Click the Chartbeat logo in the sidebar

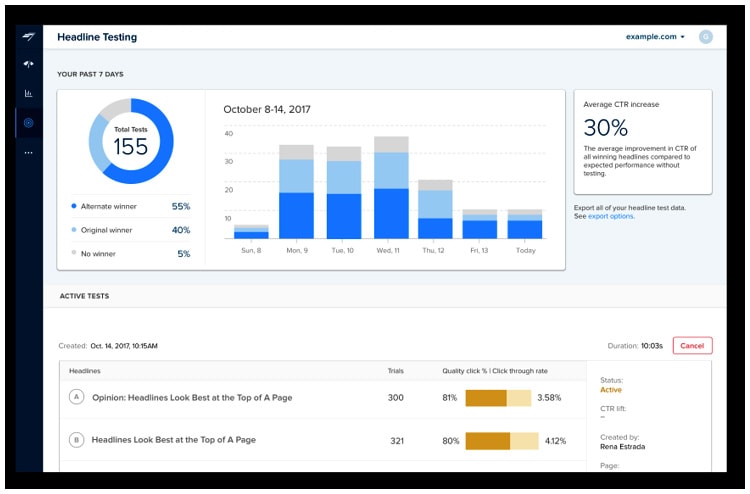(29, 36)
